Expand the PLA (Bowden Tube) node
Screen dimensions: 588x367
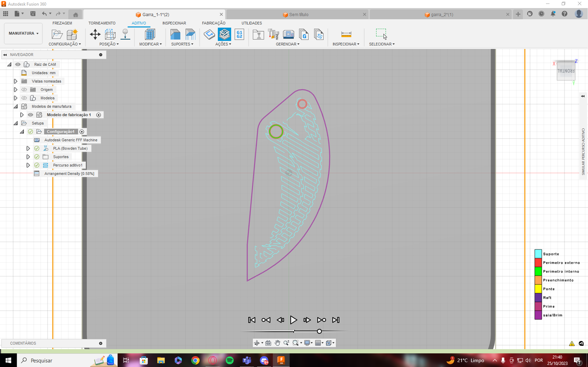[28, 148]
